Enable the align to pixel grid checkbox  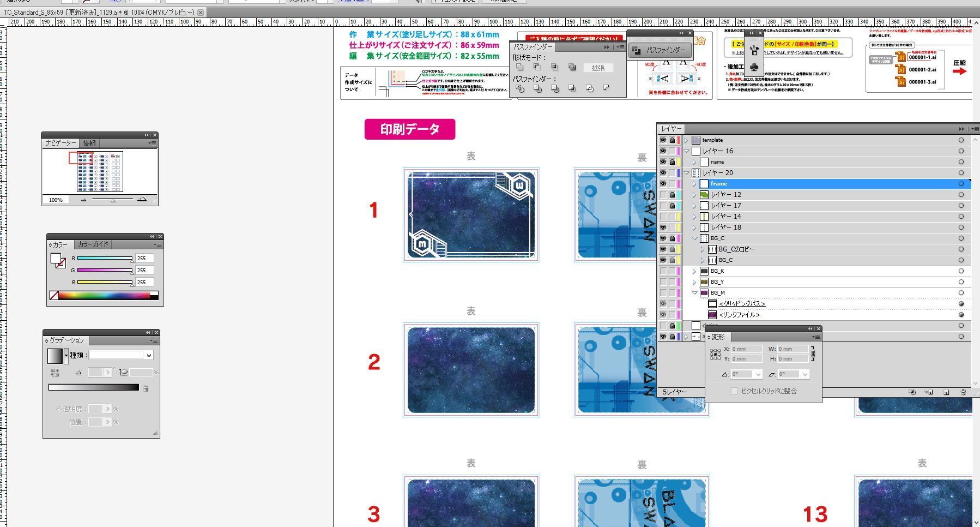pos(734,391)
